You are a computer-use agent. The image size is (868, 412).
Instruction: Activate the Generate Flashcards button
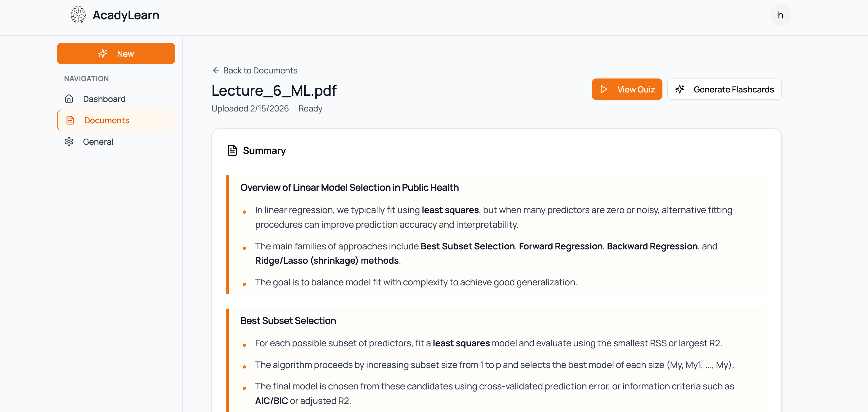[724, 89]
